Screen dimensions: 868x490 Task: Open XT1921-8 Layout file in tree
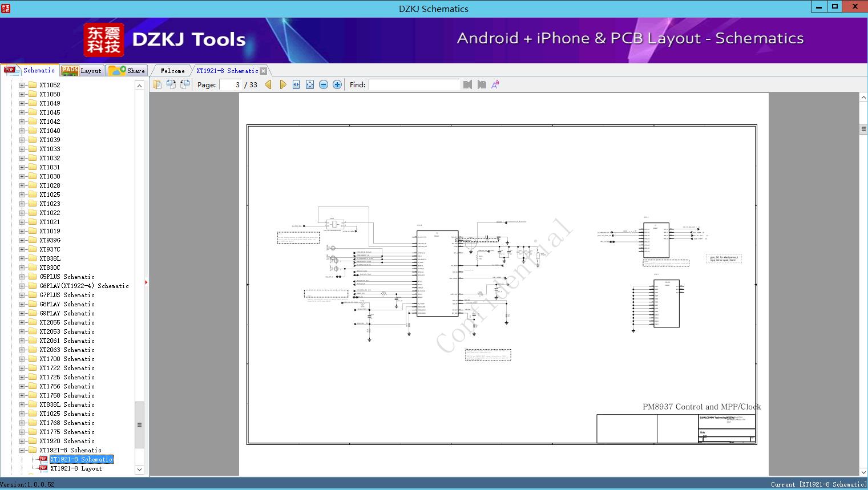pyautogui.click(x=76, y=468)
